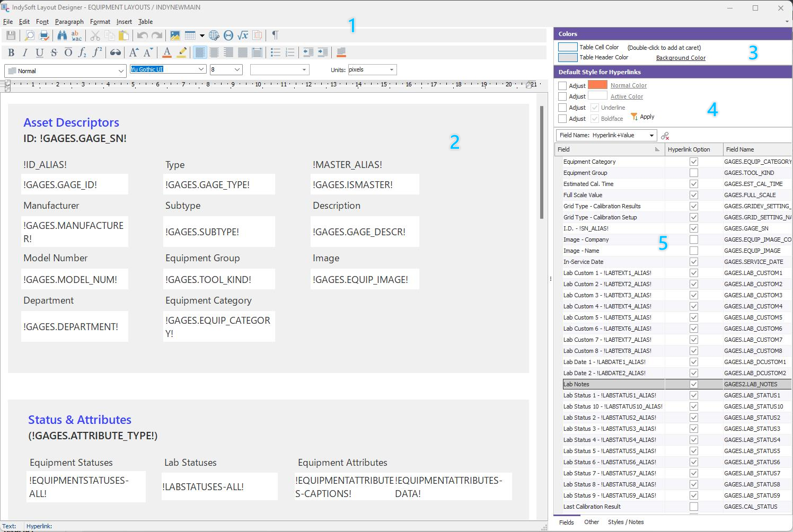
Task: Open the Normal paragraph style dropdown
Action: click(121, 71)
